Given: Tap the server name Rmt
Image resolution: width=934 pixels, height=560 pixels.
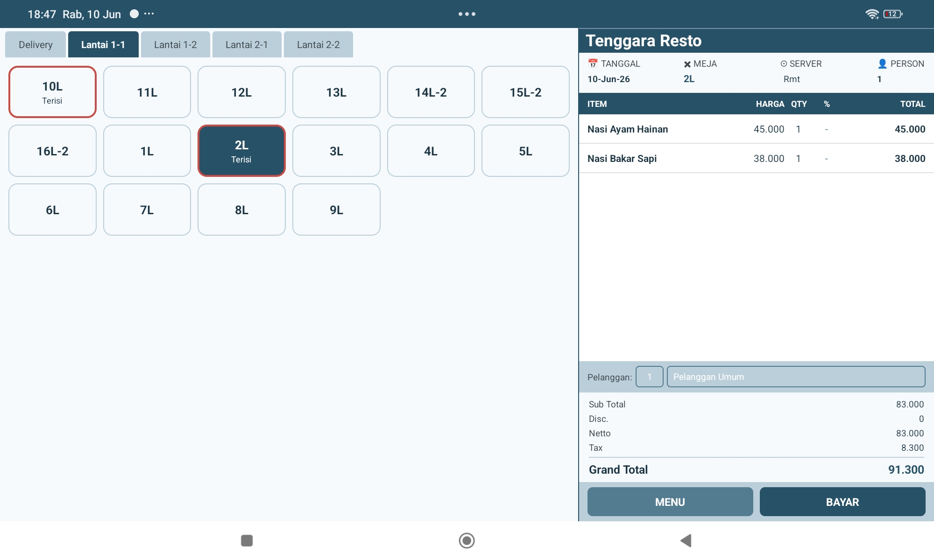Looking at the screenshot, I should pyautogui.click(x=792, y=79).
